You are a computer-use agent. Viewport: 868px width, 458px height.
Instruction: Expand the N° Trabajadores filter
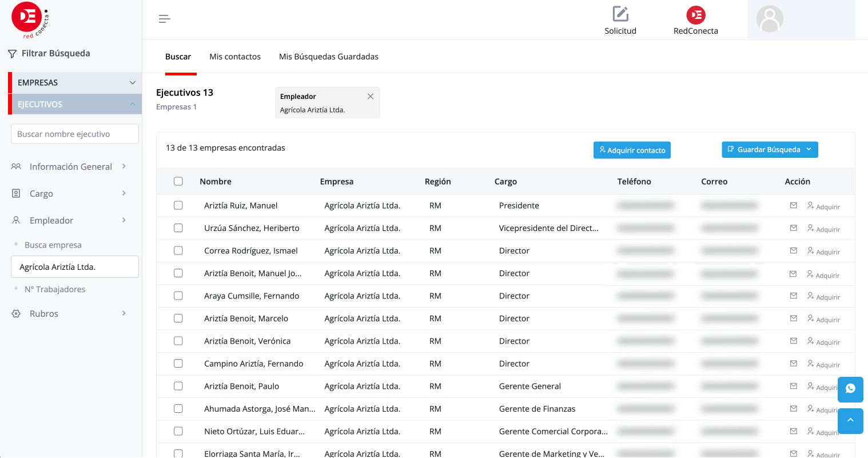(x=55, y=289)
